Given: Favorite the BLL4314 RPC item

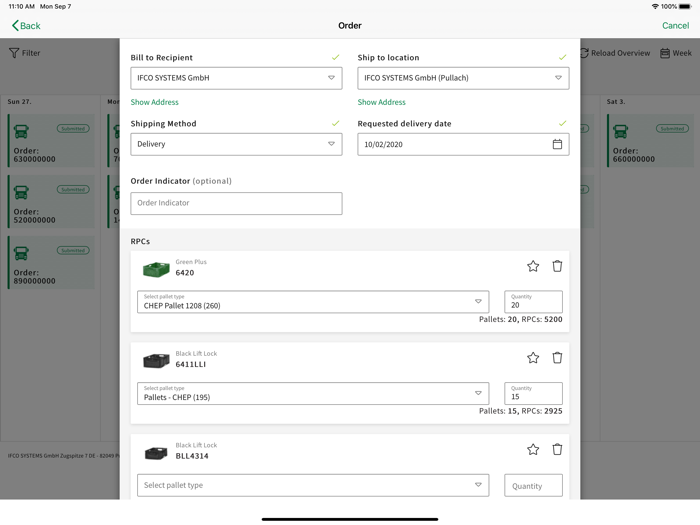Looking at the screenshot, I should coord(533,450).
